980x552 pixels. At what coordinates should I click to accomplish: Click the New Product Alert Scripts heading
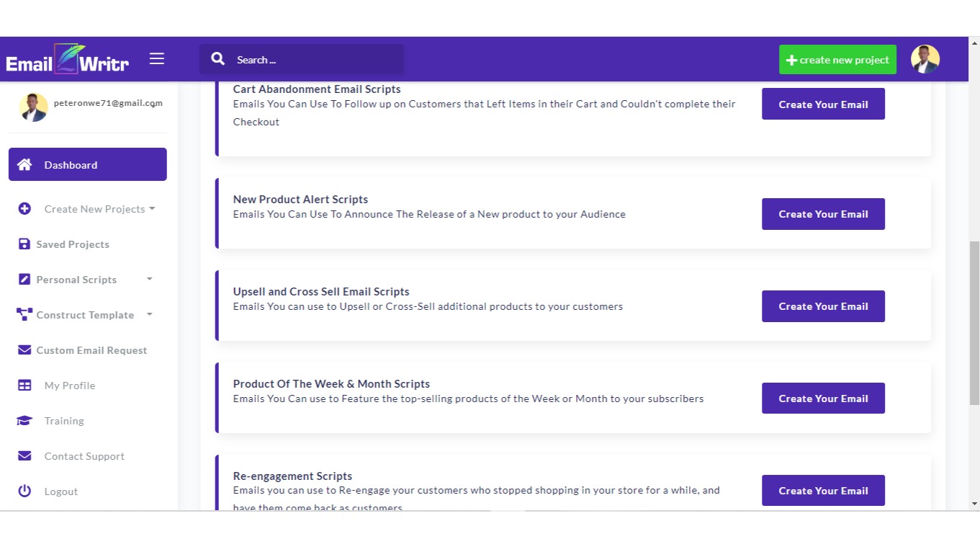point(300,200)
